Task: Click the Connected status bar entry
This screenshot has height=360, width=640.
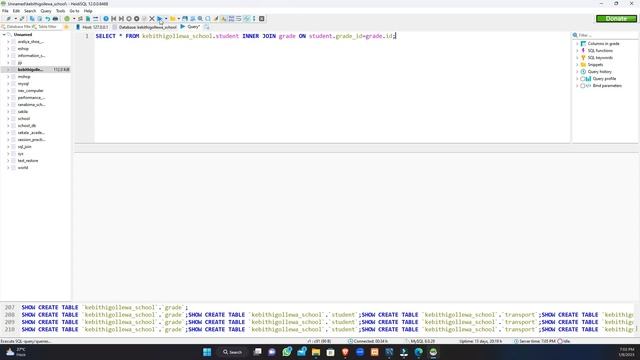Action: pos(368,341)
